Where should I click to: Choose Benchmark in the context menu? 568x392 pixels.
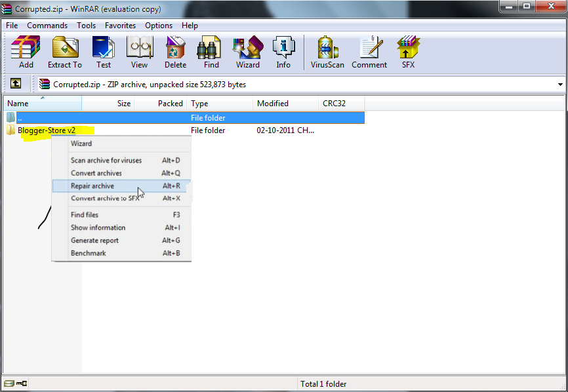(x=89, y=253)
